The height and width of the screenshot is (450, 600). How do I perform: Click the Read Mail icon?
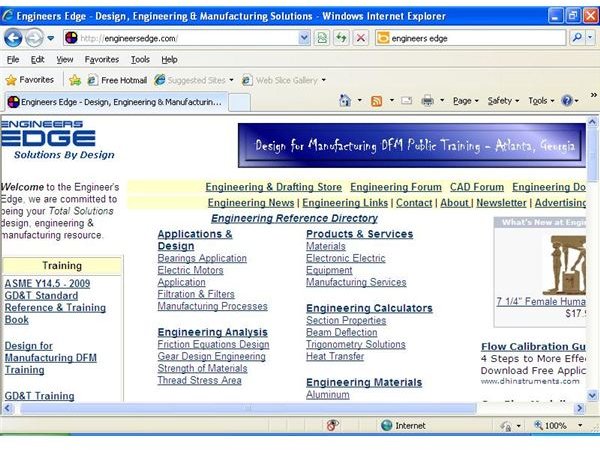(x=406, y=101)
